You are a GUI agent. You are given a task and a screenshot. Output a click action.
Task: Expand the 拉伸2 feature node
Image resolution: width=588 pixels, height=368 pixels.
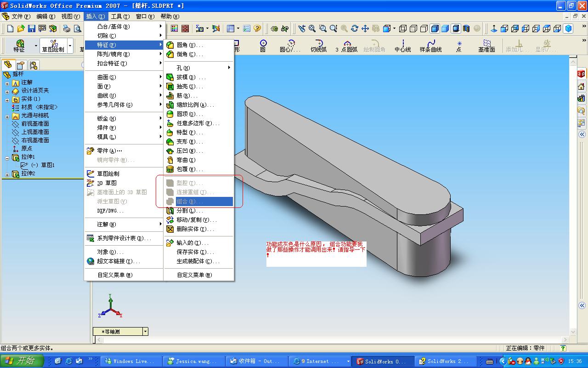[7, 175]
